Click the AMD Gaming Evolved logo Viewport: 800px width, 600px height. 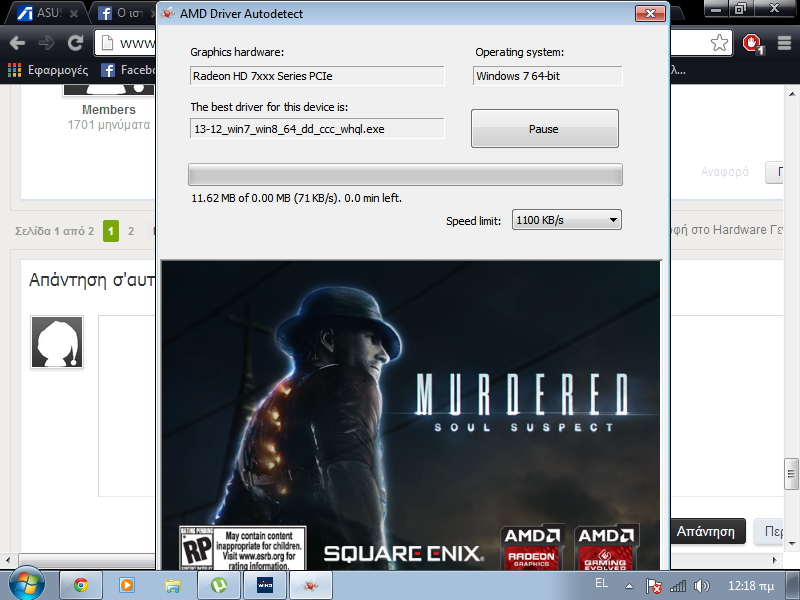pos(606,548)
